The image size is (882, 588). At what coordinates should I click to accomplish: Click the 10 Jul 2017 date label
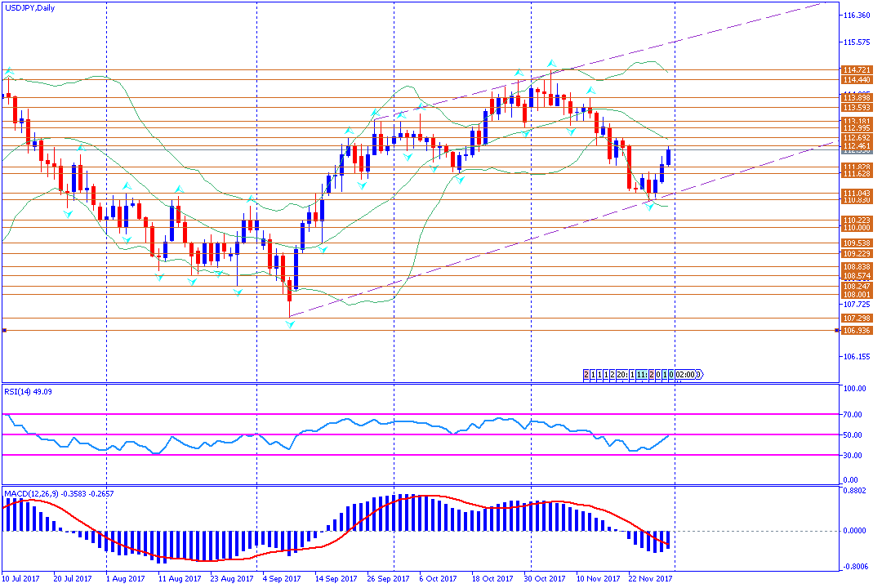pyautogui.click(x=20, y=579)
